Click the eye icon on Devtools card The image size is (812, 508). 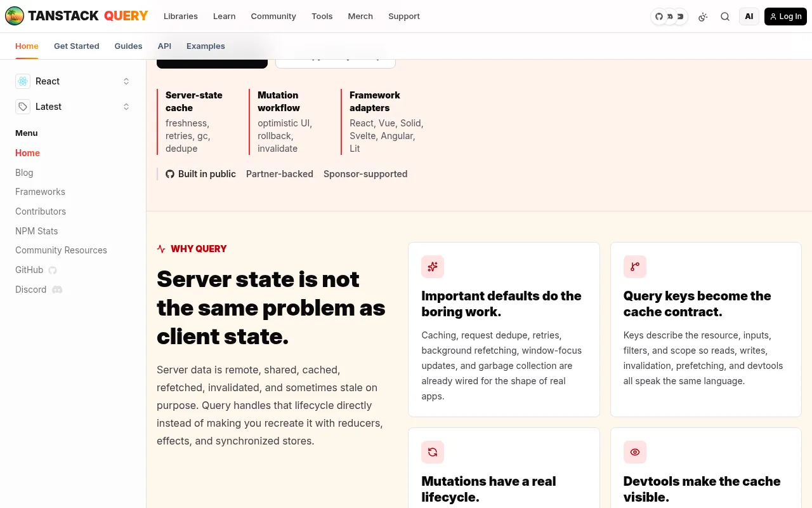coord(635,452)
